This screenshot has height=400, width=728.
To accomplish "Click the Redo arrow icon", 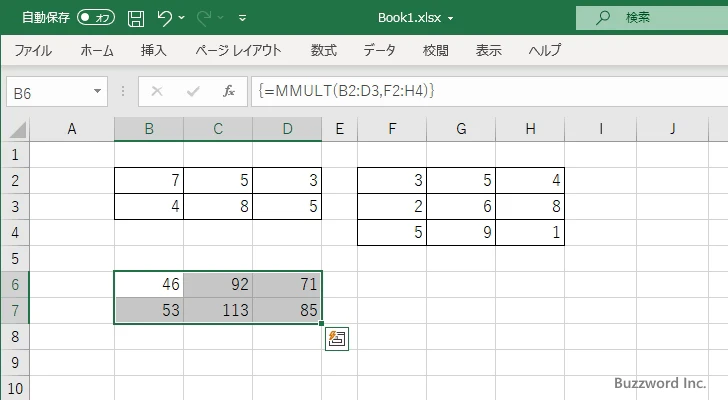I will 204,18.
